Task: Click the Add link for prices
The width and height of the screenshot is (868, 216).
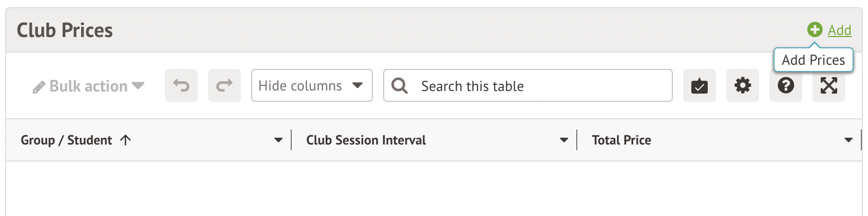Action: [839, 30]
